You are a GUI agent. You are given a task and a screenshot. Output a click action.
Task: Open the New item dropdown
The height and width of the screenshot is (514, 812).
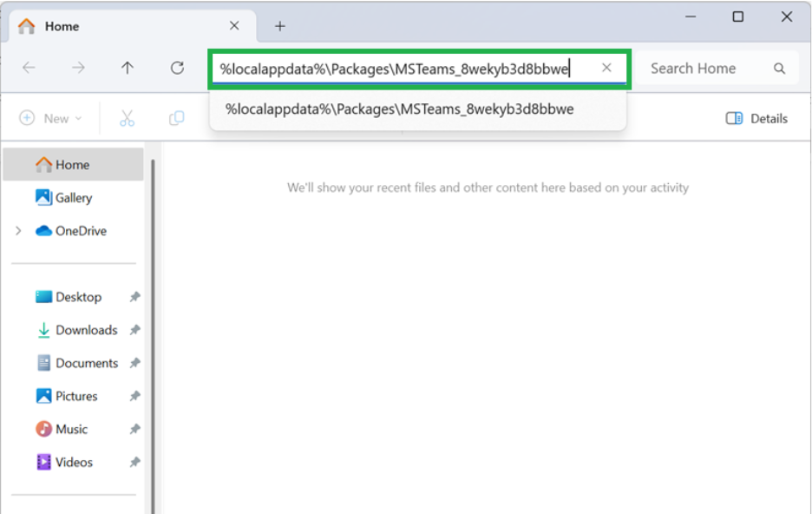(50, 118)
